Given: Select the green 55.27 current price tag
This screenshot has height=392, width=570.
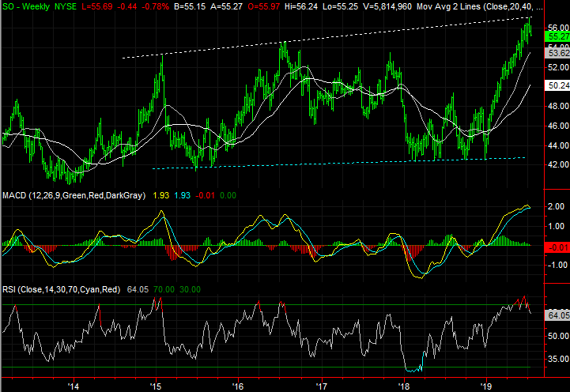Looking at the screenshot, I should [x=558, y=37].
